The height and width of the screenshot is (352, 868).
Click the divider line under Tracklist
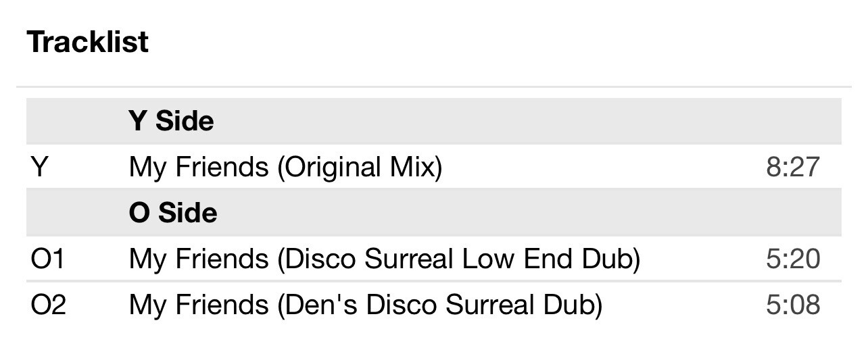click(x=434, y=86)
